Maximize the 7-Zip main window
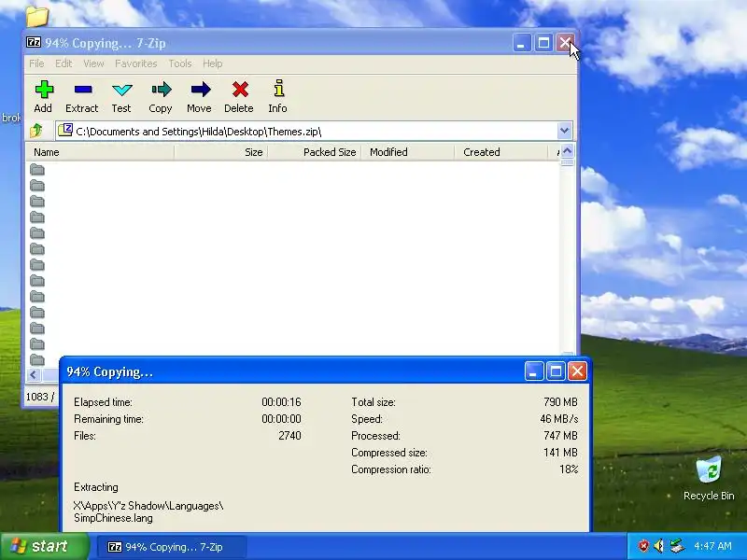 point(543,43)
